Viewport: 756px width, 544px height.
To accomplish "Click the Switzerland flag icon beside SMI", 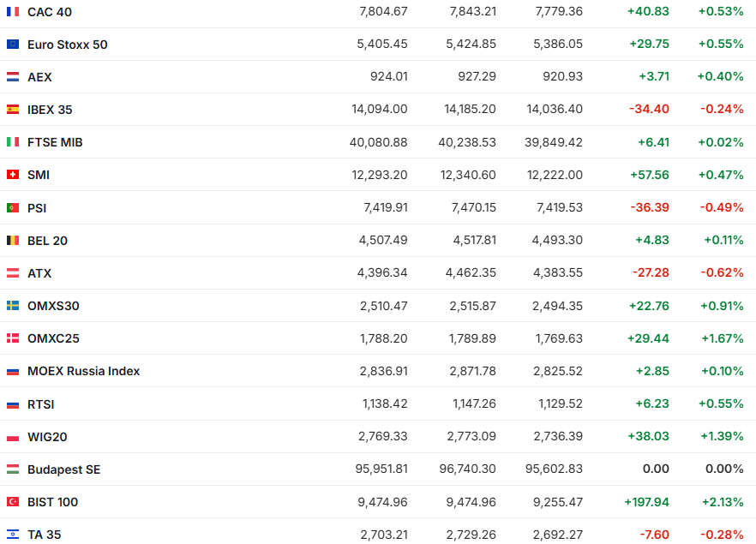I will (x=13, y=175).
